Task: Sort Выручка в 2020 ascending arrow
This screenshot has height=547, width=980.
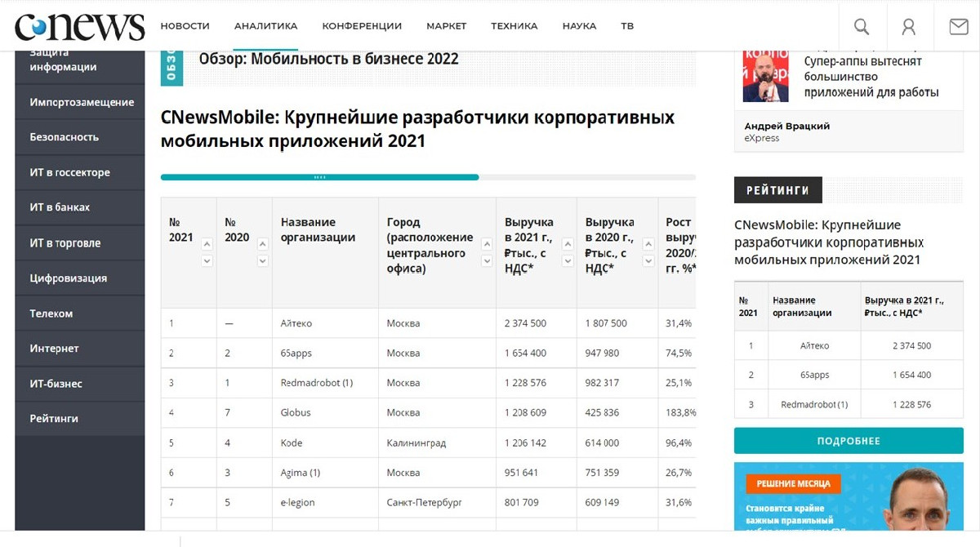Action: (648, 243)
